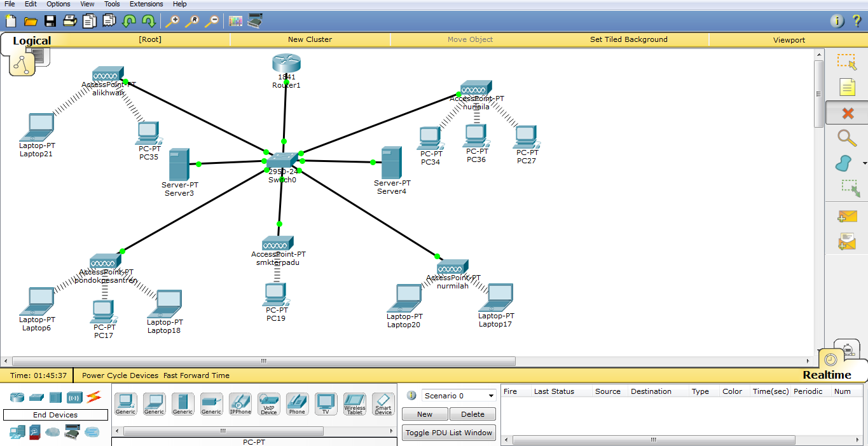Select the Connections lightning bolt category
The image size is (868, 446).
pyautogui.click(x=94, y=397)
